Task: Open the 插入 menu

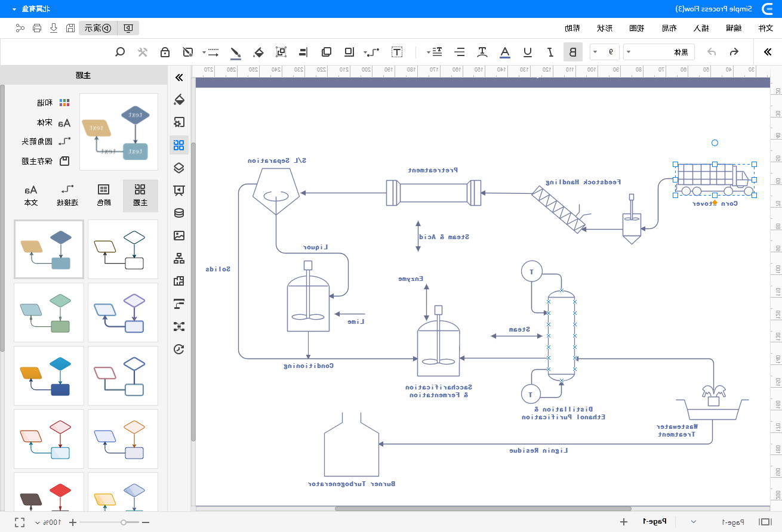Action: tap(701, 28)
